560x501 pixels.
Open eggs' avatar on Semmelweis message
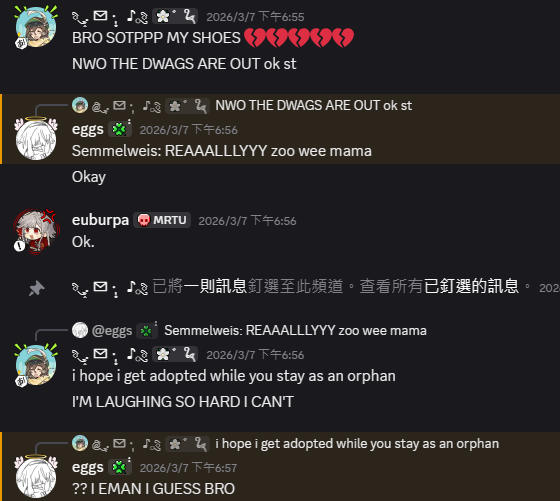[x=36, y=139]
